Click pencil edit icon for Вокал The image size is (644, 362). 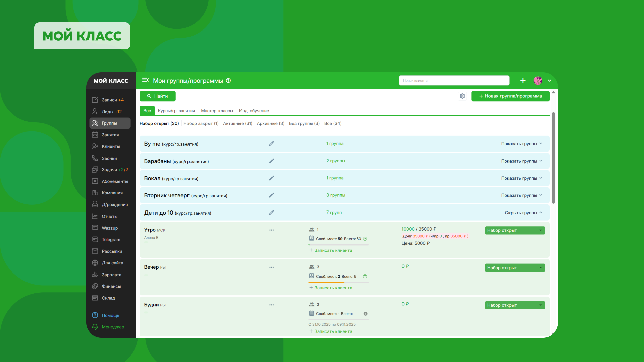coord(271,178)
